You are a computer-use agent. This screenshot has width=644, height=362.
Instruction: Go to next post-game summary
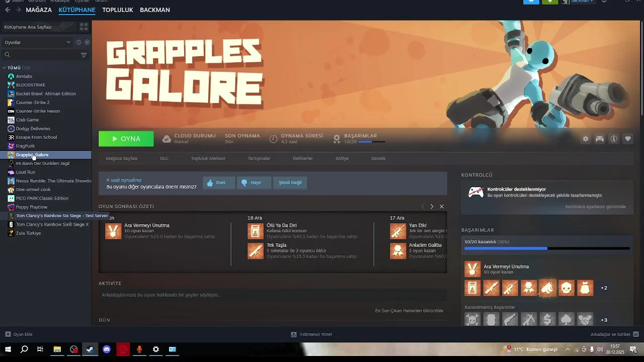(x=432, y=207)
